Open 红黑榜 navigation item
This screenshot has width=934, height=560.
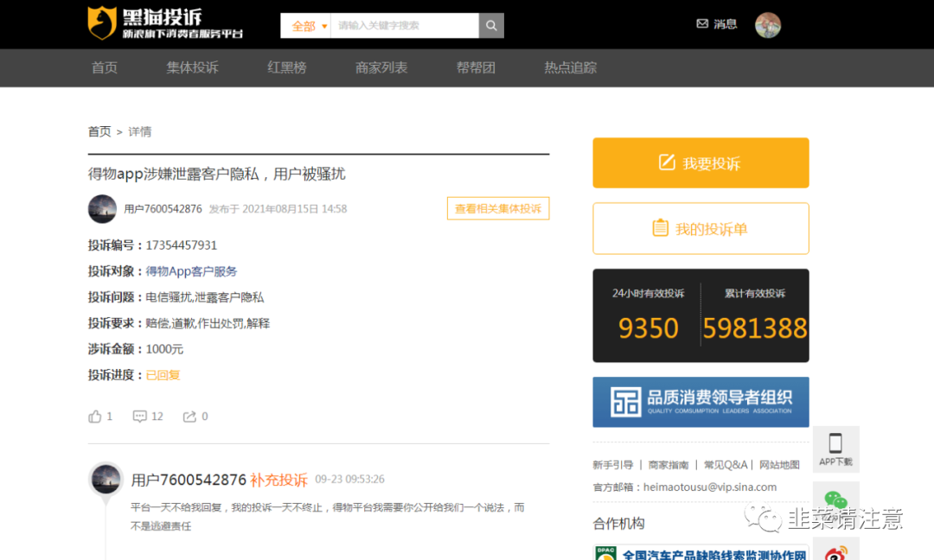click(286, 68)
